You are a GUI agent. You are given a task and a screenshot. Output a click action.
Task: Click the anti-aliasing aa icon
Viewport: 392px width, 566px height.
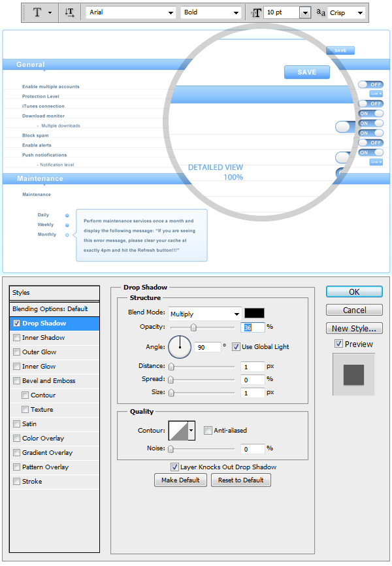click(x=320, y=12)
